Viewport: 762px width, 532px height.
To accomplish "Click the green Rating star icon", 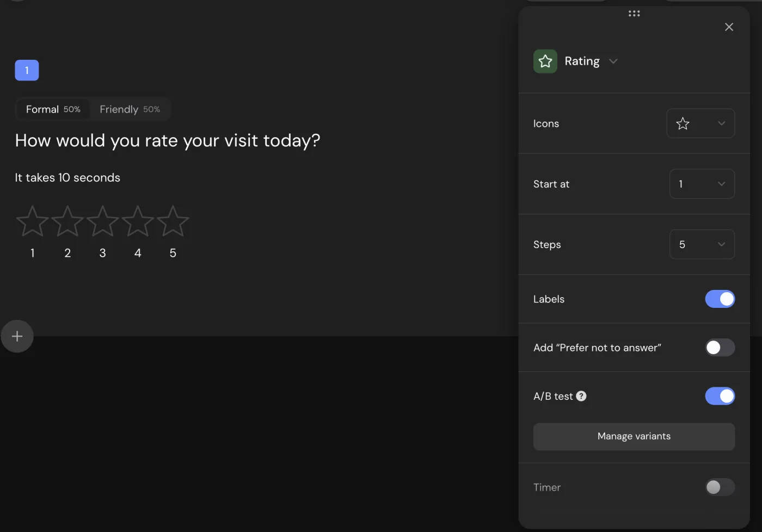I will [x=545, y=61].
